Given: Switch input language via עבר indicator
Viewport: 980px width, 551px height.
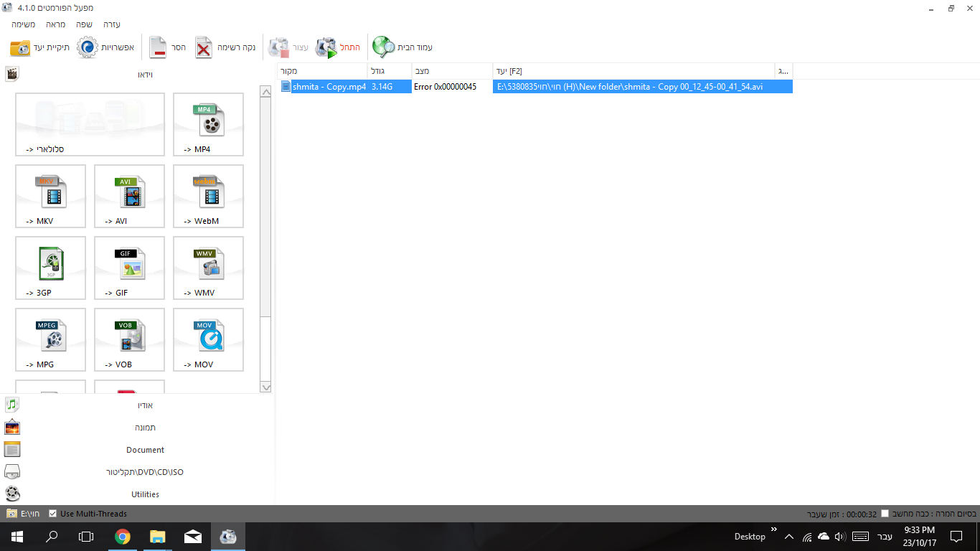Looking at the screenshot, I should [x=885, y=537].
